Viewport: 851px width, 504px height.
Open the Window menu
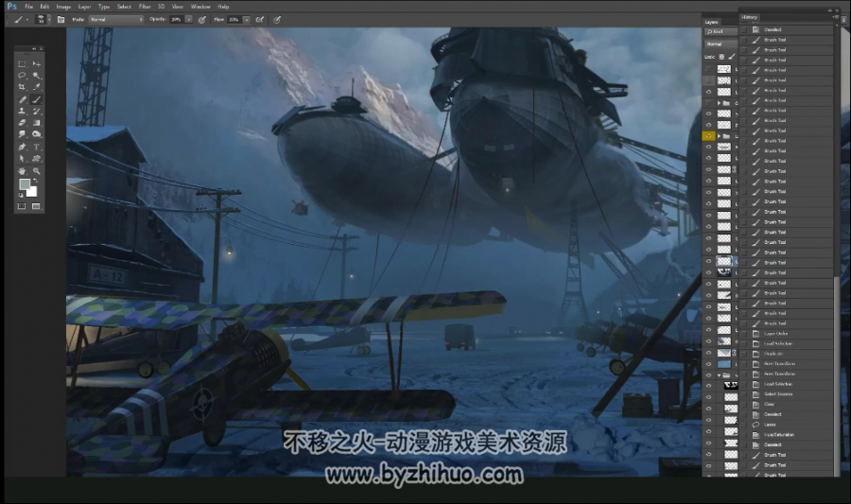point(200,7)
